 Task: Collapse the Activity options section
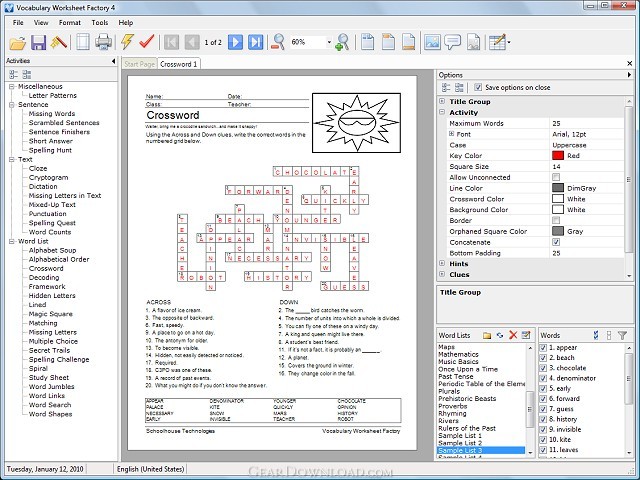point(442,112)
